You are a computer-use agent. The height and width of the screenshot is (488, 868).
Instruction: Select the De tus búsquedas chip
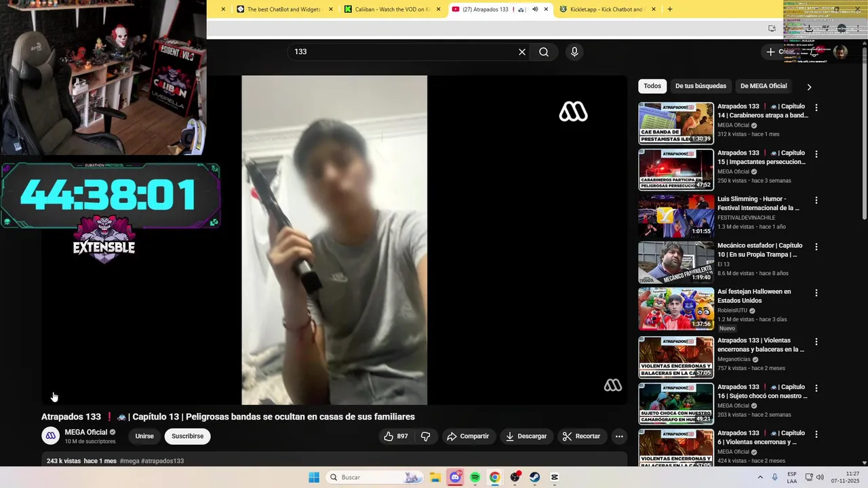click(701, 86)
